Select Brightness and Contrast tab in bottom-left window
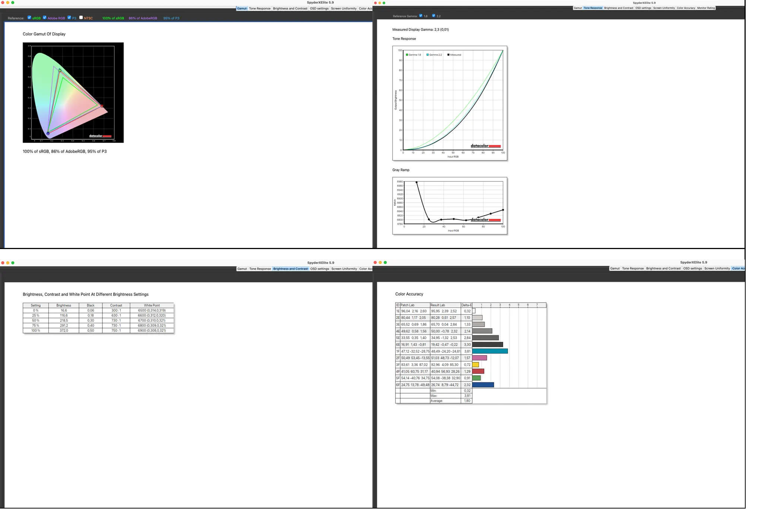 click(291, 269)
